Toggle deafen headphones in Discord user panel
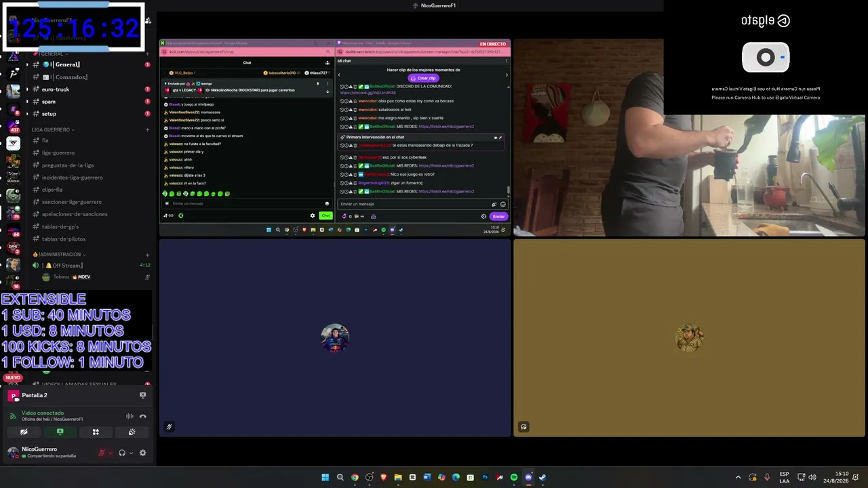The image size is (868, 488). (x=122, y=453)
